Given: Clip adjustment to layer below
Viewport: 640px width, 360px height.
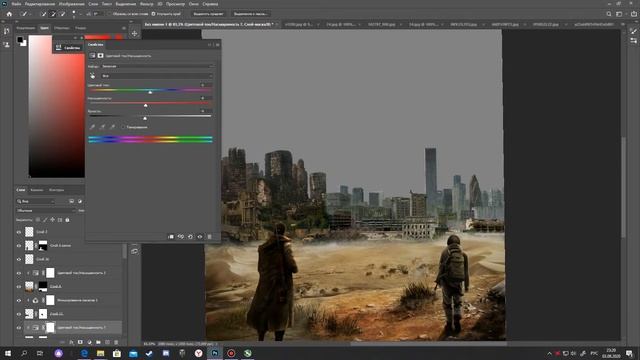Looking at the screenshot, I should tap(171, 237).
